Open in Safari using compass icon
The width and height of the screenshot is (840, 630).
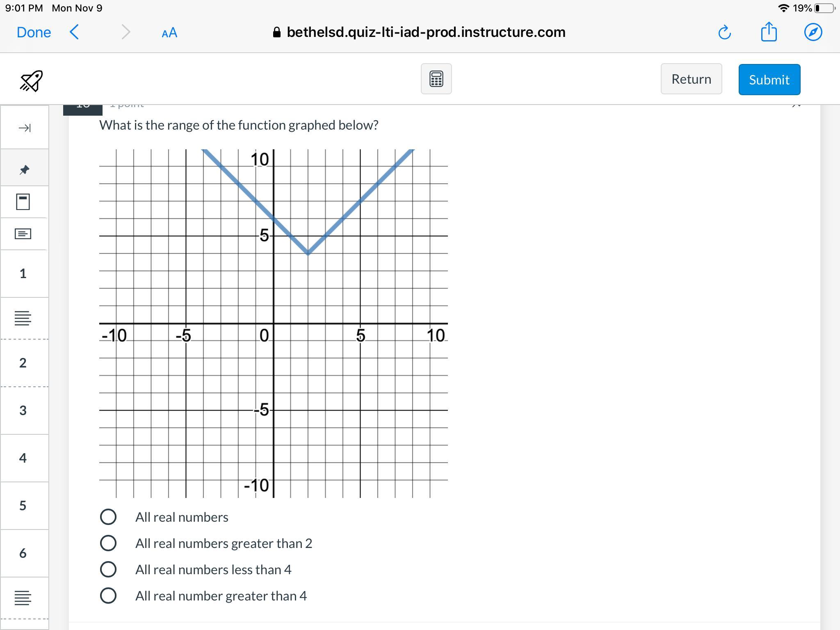[x=813, y=32]
